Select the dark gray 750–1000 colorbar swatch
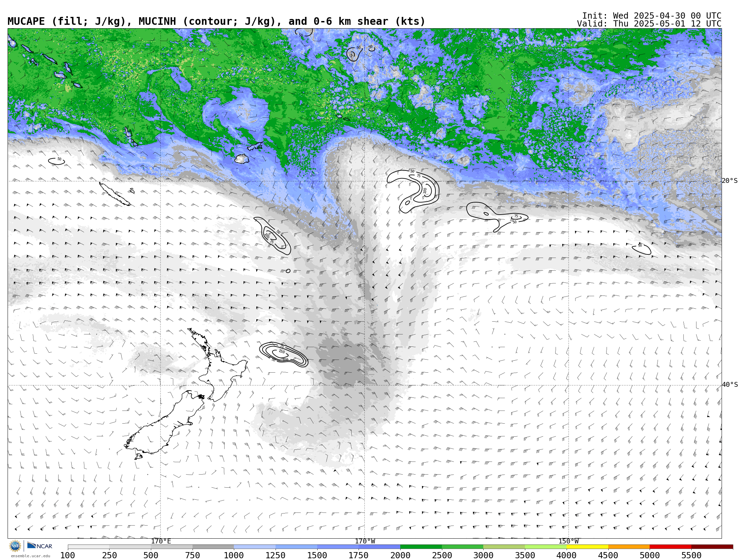The height and width of the screenshot is (560, 744). pyautogui.click(x=213, y=547)
